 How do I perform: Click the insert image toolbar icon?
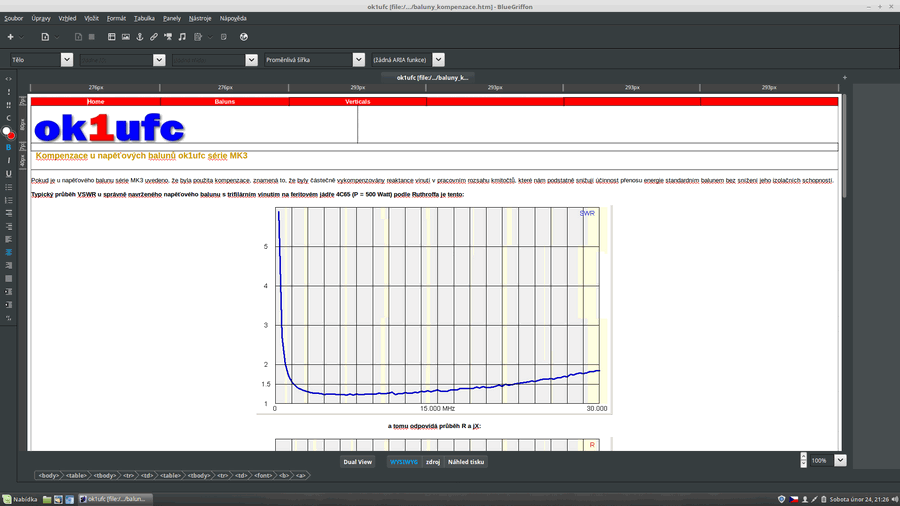point(125,37)
